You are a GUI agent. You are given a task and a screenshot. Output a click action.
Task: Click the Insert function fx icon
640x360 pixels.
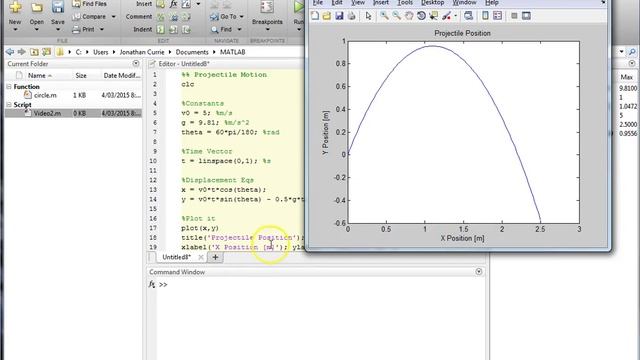[173, 4]
